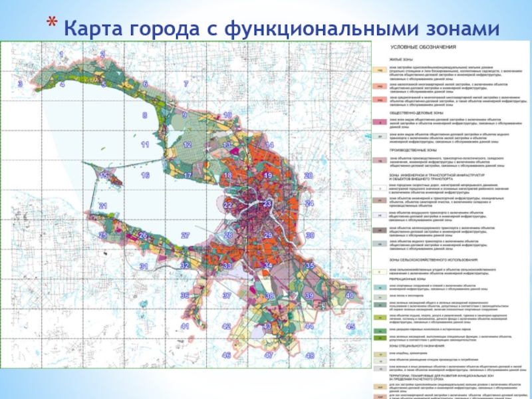The height and width of the screenshot is (399, 532).
Task: Select the magenta public-business zone swatch
Action: coord(380,122)
